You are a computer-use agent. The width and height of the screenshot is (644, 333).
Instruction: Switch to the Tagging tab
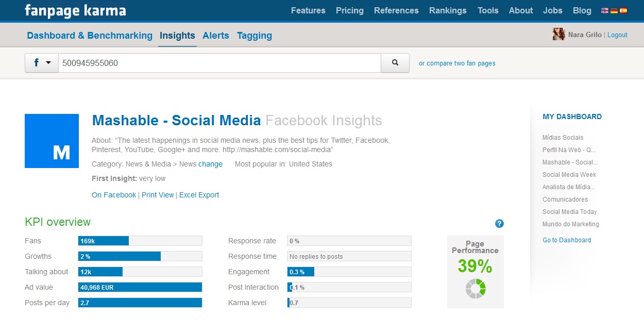click(x=255, y=36)
